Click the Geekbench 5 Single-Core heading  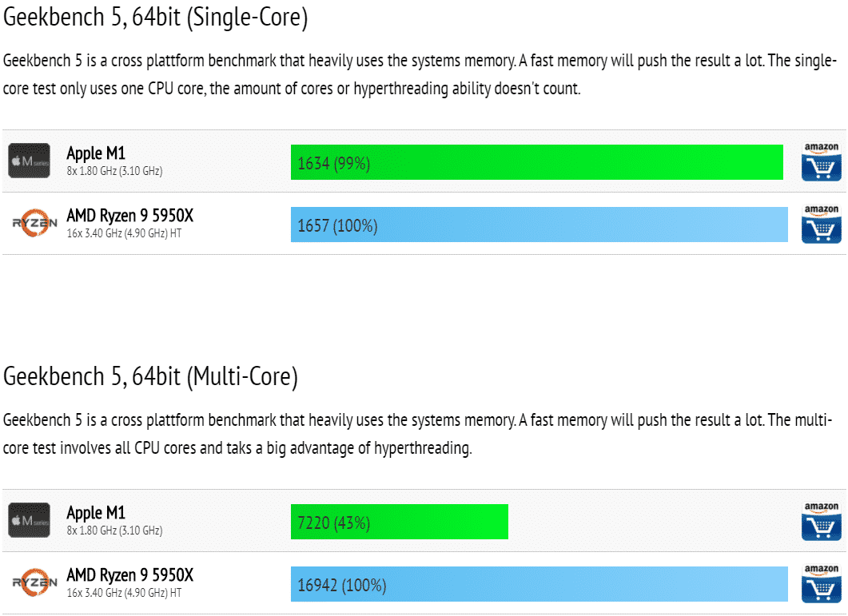[x=156, y=18]
